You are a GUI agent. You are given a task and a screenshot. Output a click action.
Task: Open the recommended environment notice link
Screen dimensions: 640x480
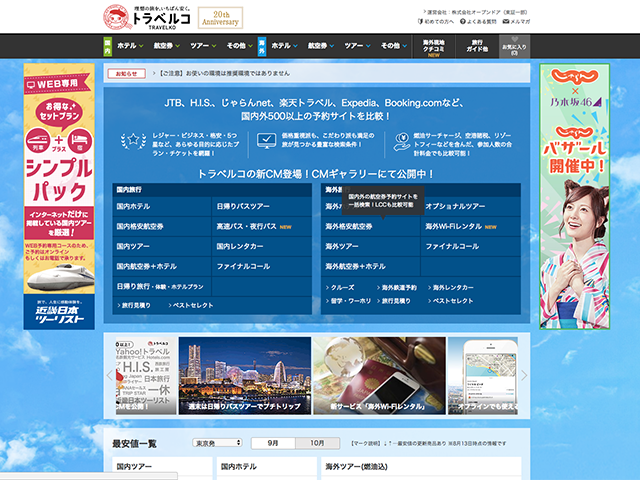(x=224, y=73)
